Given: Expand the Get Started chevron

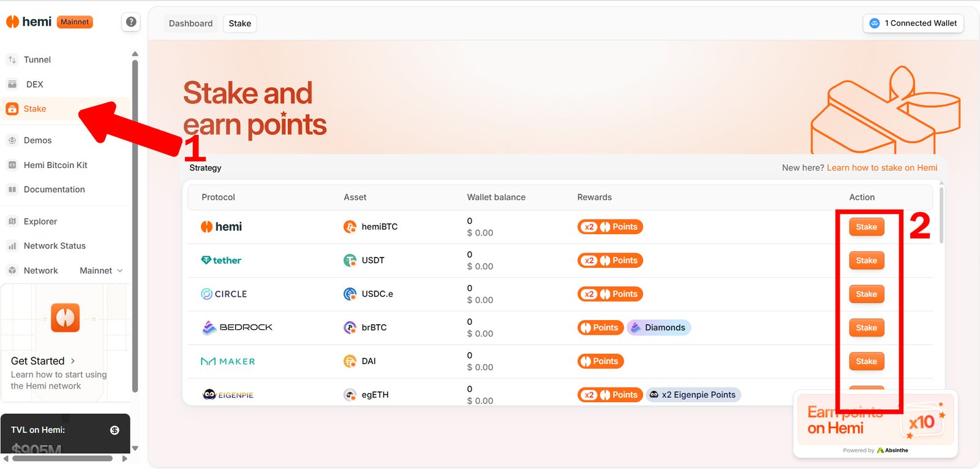Looking at the screenshot, I should coord(73,361).
